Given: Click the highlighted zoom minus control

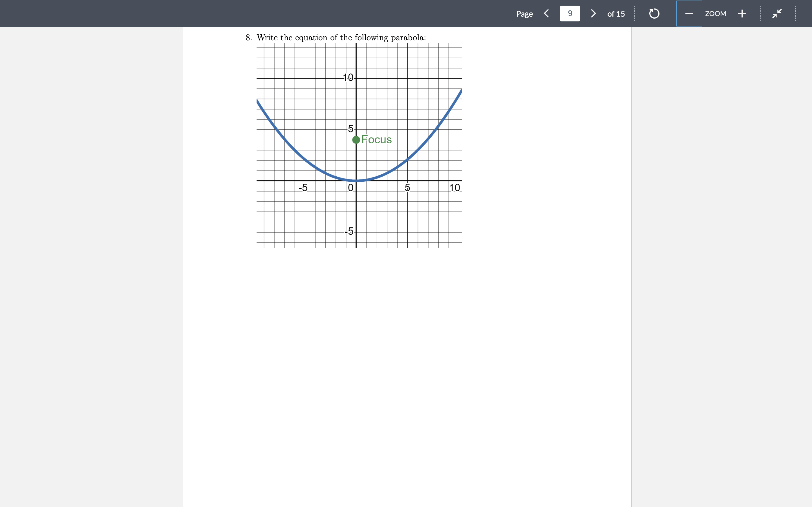Looking at the screenshot, I should click(690, 14).
